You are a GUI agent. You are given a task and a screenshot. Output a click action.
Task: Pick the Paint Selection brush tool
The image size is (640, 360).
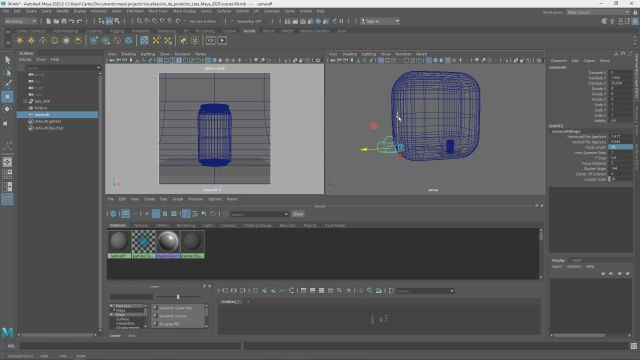click(x=7, y=84)
